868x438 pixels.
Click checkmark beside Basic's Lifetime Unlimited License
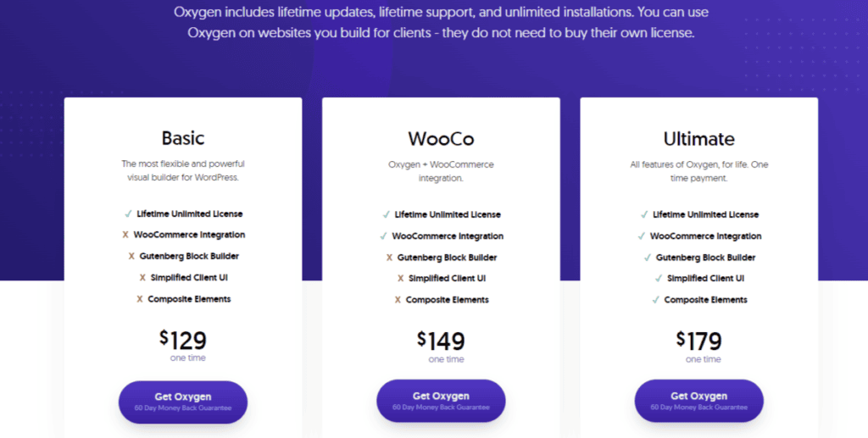(x=128, y=214)
